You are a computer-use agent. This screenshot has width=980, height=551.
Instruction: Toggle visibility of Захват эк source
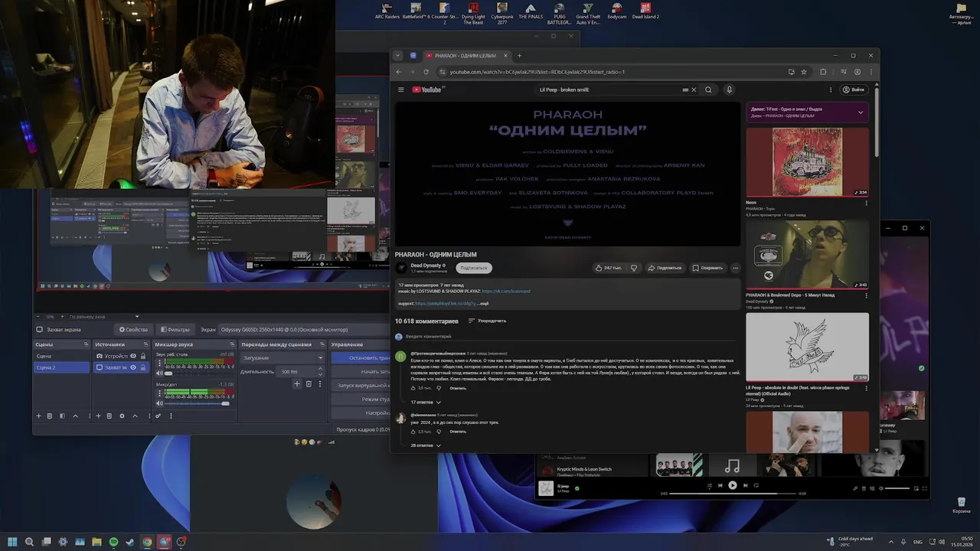tap(133, 367)
